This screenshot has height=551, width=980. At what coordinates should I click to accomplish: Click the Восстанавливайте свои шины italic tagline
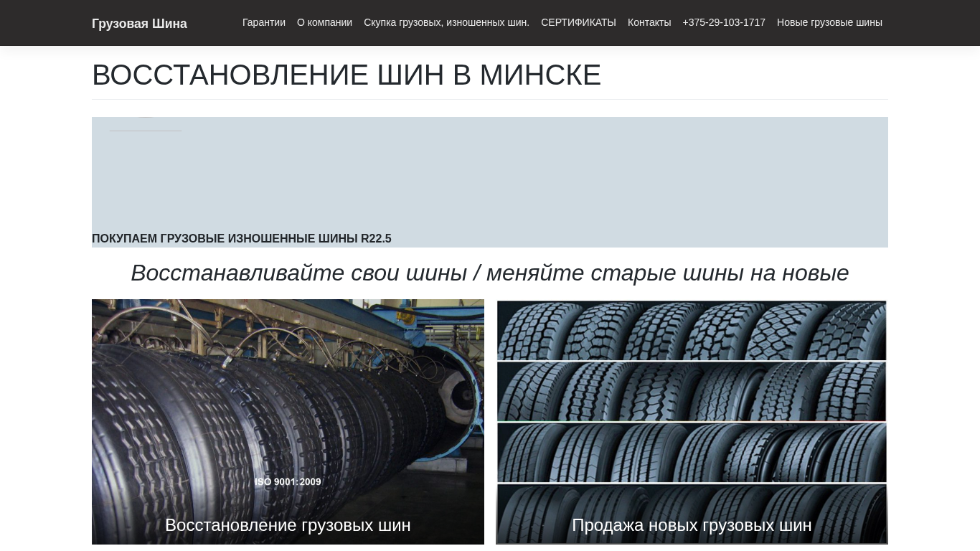(490, 273)
